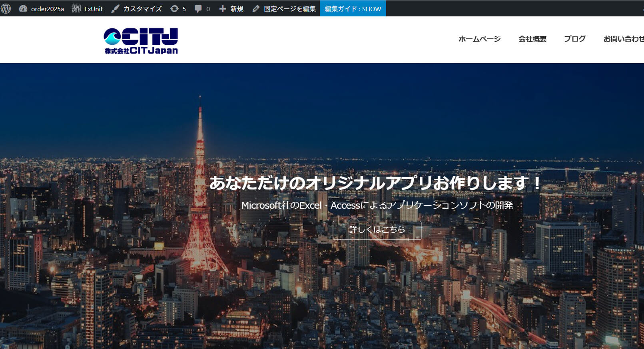Click the 株式会社CITJapan site logo
Image resolution: width=644 pixels, height=349 pixels.
tap(141, 40)
